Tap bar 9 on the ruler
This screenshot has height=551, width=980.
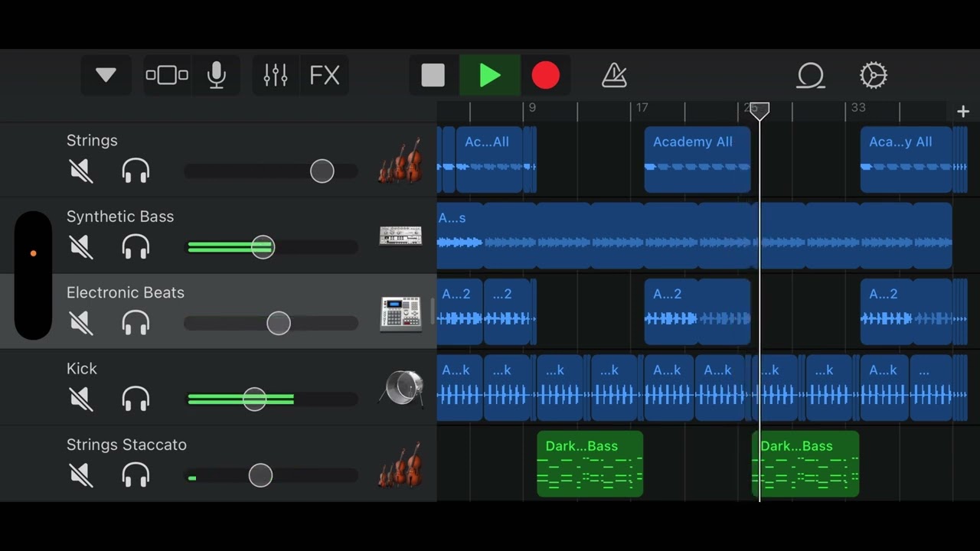tap(532, 108)
